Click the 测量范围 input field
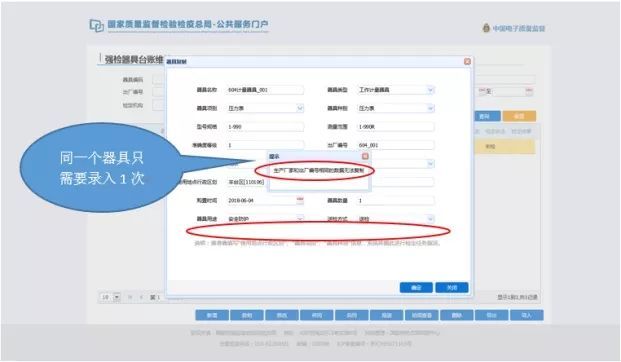The width and height of the screenshot is (621, 362). pyautogui.click(x=395, y=127)
